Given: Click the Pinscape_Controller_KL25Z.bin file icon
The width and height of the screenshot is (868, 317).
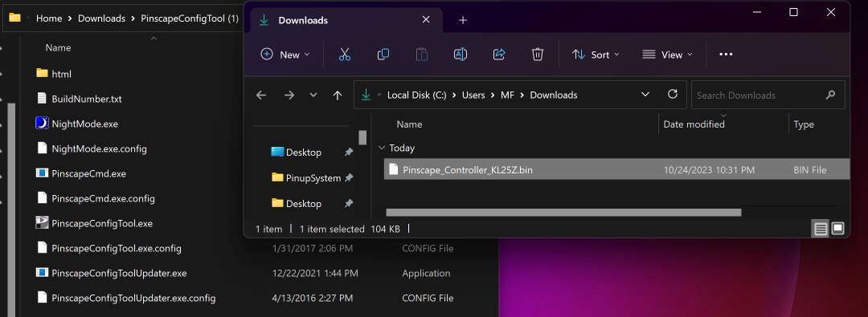Looking at the screenshot, I should coord(394,169).
